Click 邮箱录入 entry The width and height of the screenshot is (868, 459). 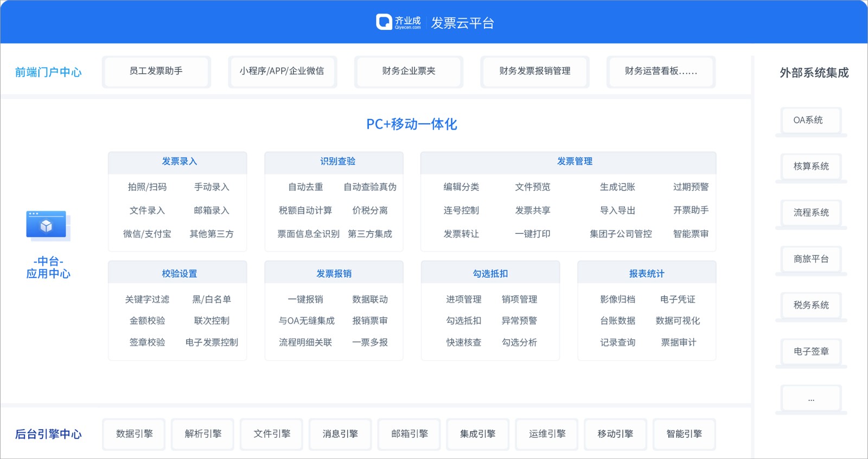(212, 211)
